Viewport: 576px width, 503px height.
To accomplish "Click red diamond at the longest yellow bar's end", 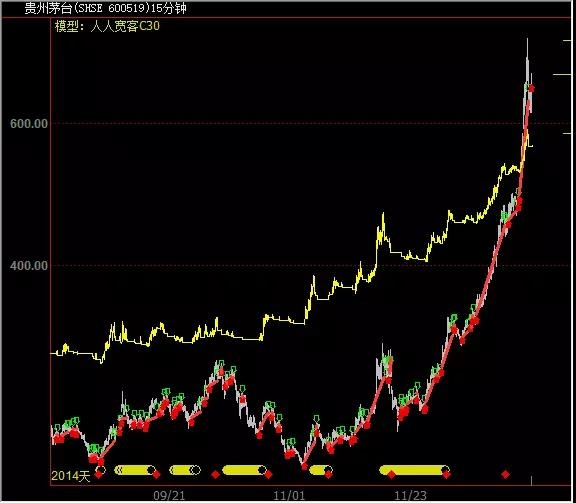I will pos(446,475).
